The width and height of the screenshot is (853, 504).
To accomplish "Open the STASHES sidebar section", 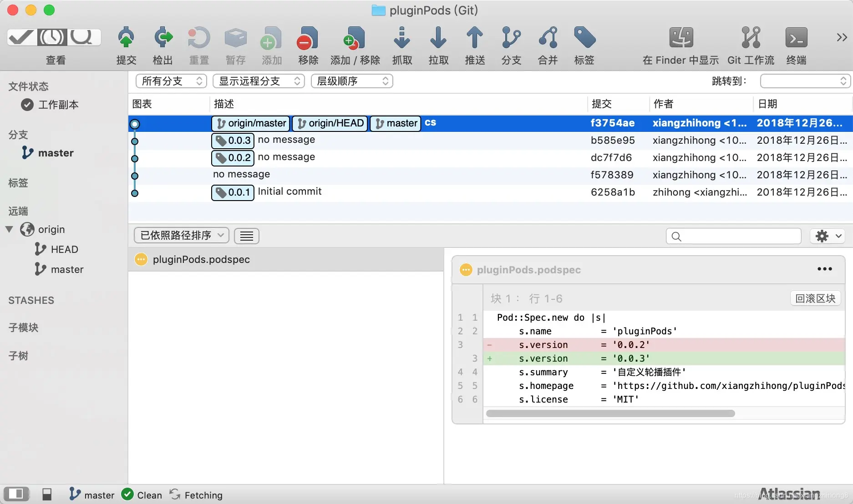I will click(31, 300).
